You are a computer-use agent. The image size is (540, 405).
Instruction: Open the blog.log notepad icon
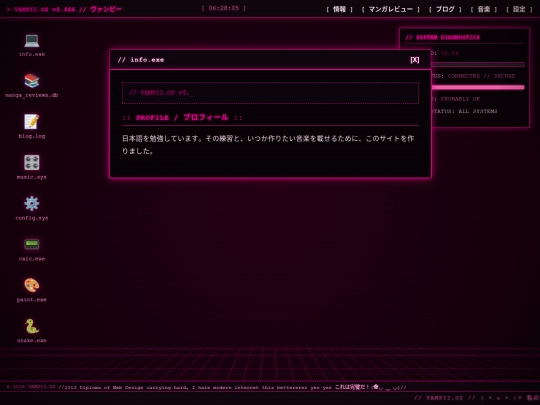click(x=32, y=122)
